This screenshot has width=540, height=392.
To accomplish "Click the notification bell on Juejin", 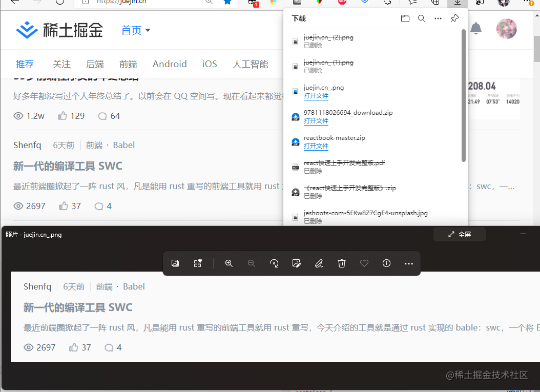I will point(476,28).
